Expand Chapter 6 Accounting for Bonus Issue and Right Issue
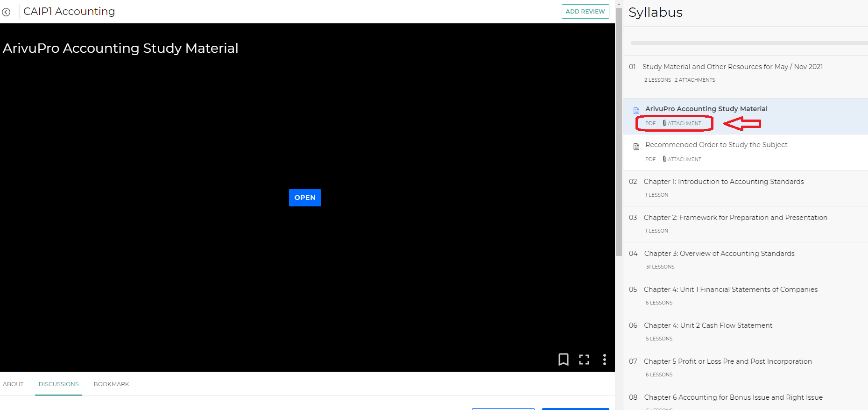The width and height of the screenshot is (868, 410). pos(746,398)
